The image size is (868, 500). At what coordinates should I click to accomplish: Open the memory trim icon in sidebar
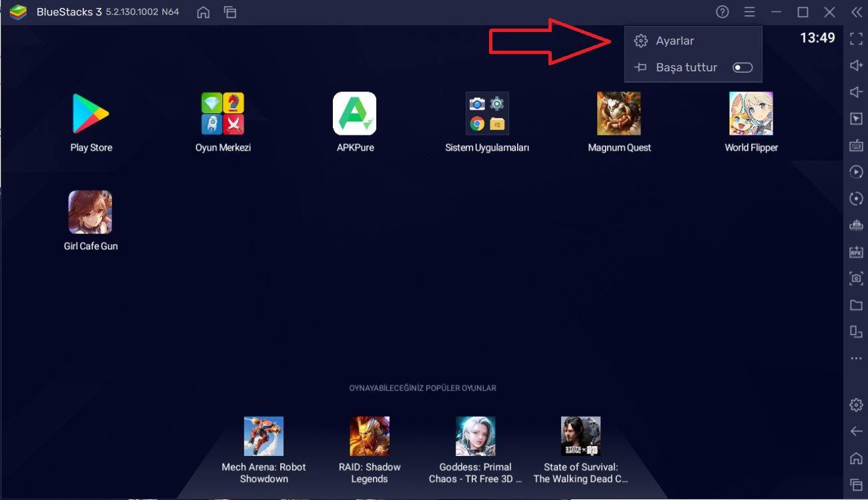pyautogui.click(x=856, y=225)
